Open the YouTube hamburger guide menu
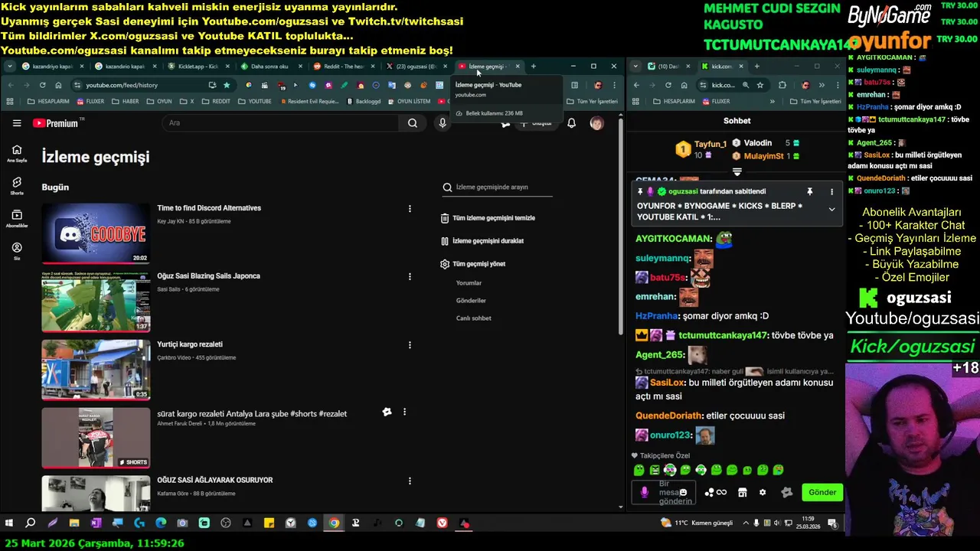The height and width of the screenshot is (551, 980). pyautogui.click(x=17, y=123)
